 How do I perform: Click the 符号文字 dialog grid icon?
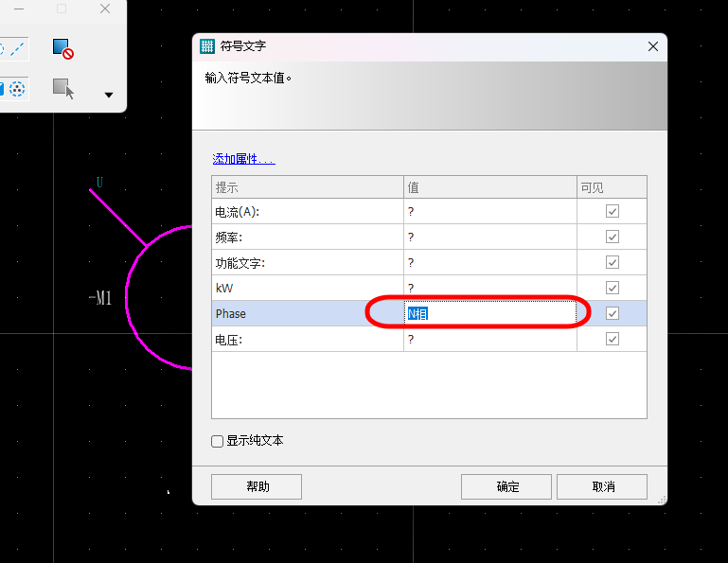click(x=207, y=46)
